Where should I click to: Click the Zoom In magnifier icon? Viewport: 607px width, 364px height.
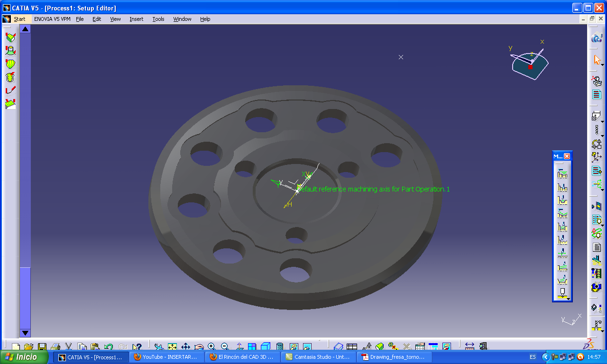tap(212, 347)
